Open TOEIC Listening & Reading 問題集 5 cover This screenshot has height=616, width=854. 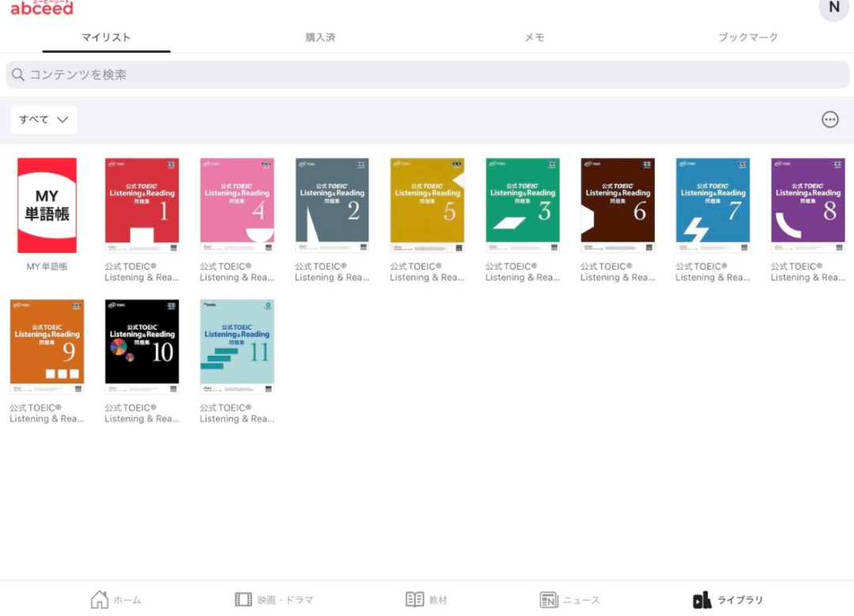click(x=427, y=206)
